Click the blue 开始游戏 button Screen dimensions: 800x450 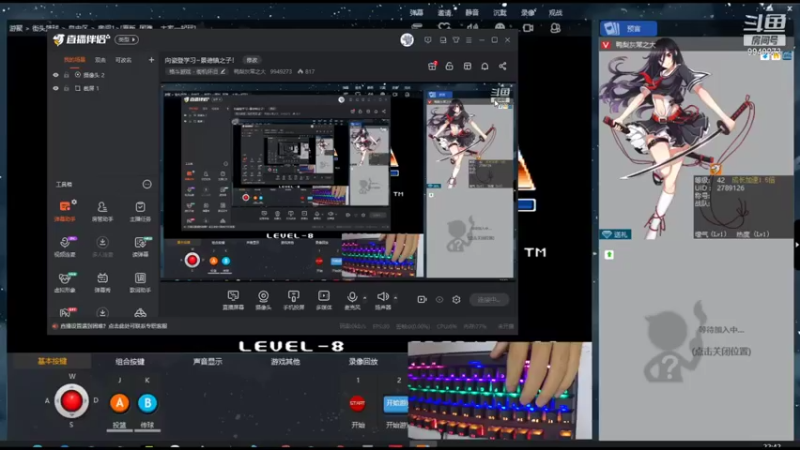[396, 403]
